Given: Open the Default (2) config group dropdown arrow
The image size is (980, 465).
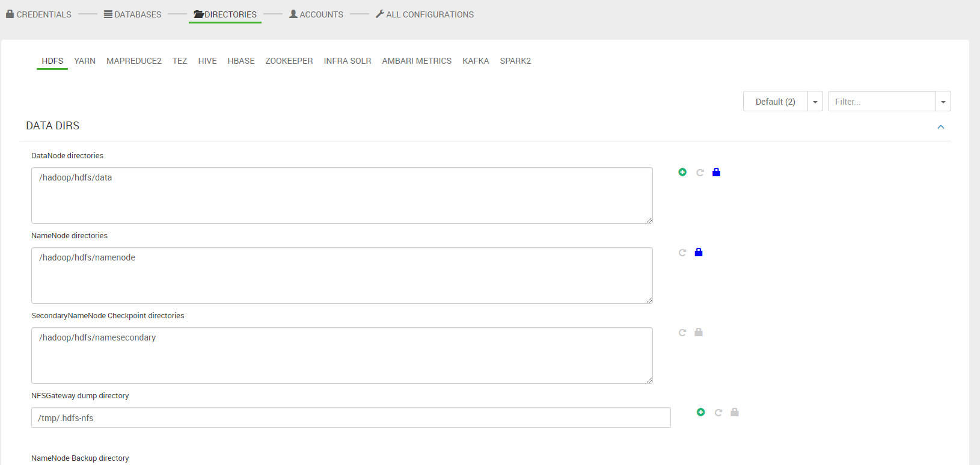Looking at the screenshot, I should pos(815,102).
